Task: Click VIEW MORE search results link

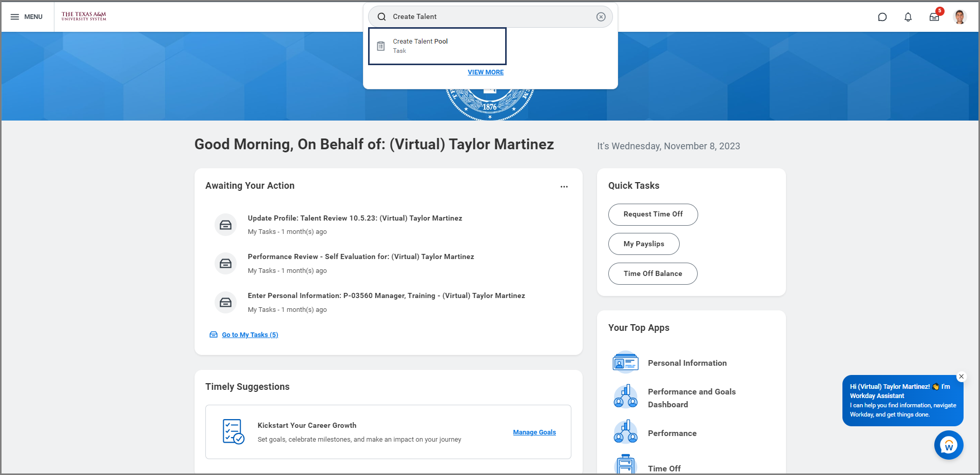Action: pyautogui.click(x=485, y=72)
